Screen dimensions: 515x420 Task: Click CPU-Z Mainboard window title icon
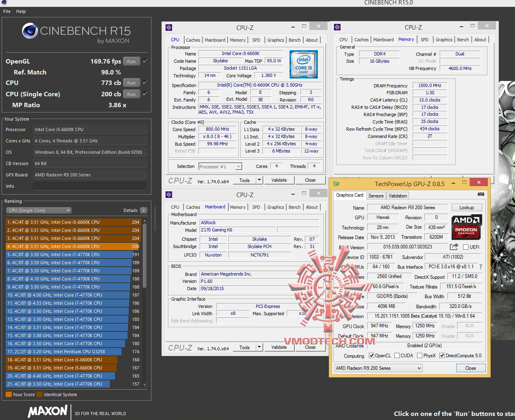click(x=169, y=195)
